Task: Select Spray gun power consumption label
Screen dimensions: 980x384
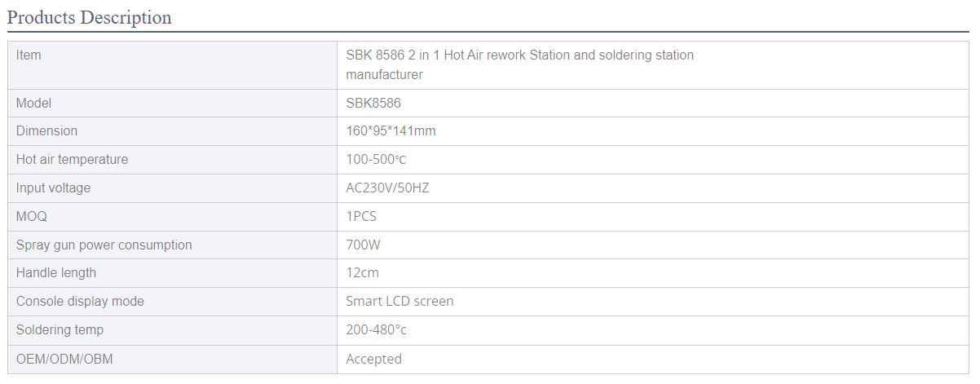Action: tap(104, 245)
